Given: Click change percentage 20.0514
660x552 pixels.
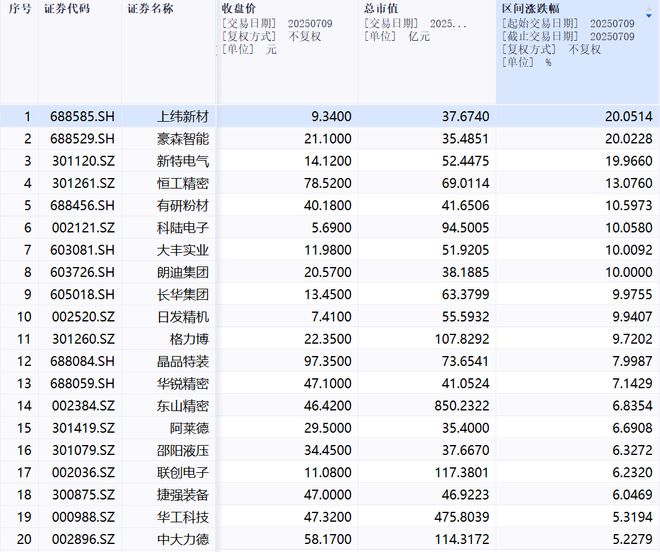Looking at the screenshot, I should click(629, 116).
